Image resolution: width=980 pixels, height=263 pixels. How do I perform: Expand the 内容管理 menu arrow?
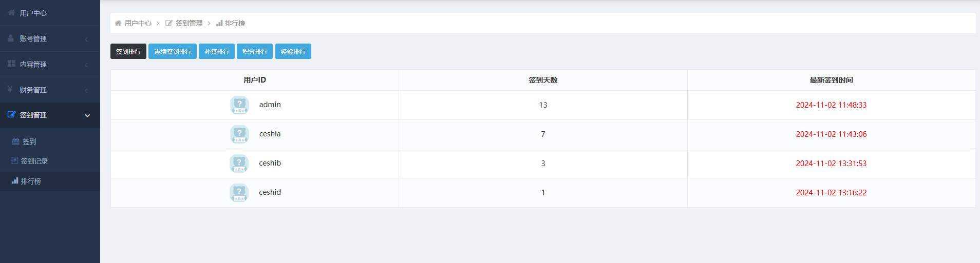coord(86,65)
